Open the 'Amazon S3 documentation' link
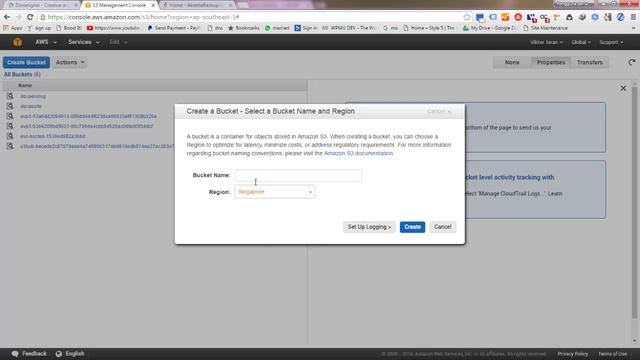640x360 pixels. (x=358, y=153)
